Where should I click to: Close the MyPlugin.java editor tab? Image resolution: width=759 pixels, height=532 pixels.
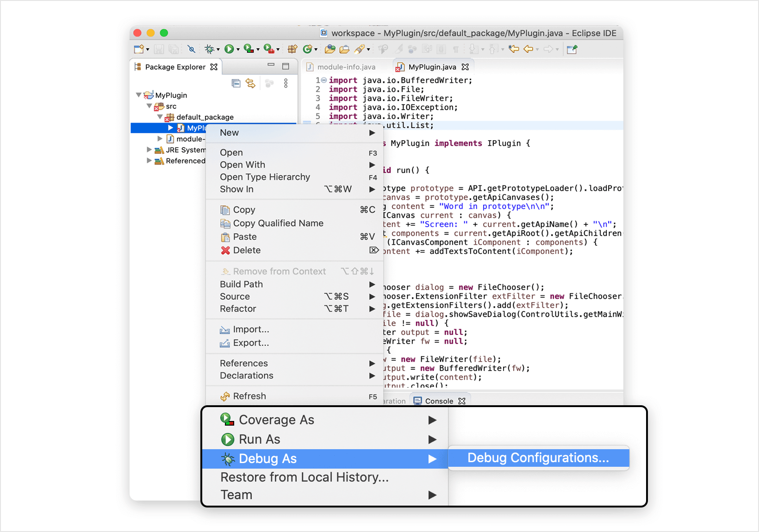(465, 67)
